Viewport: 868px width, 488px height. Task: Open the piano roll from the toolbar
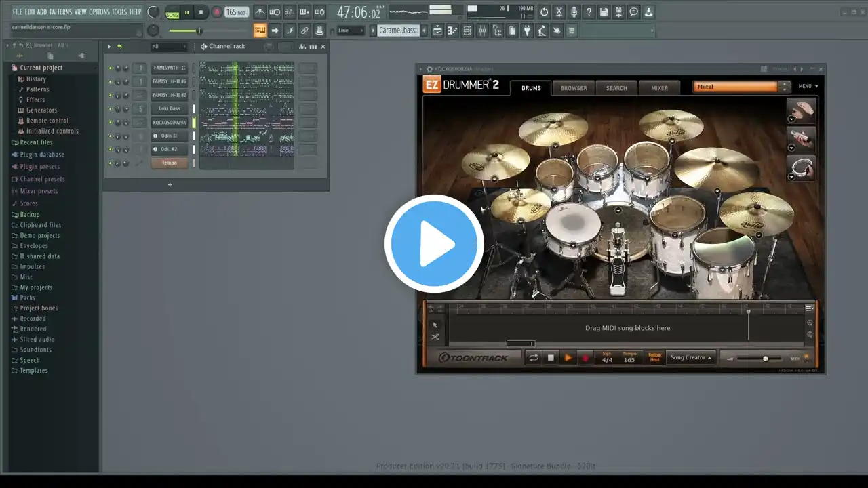coord(452,30)
